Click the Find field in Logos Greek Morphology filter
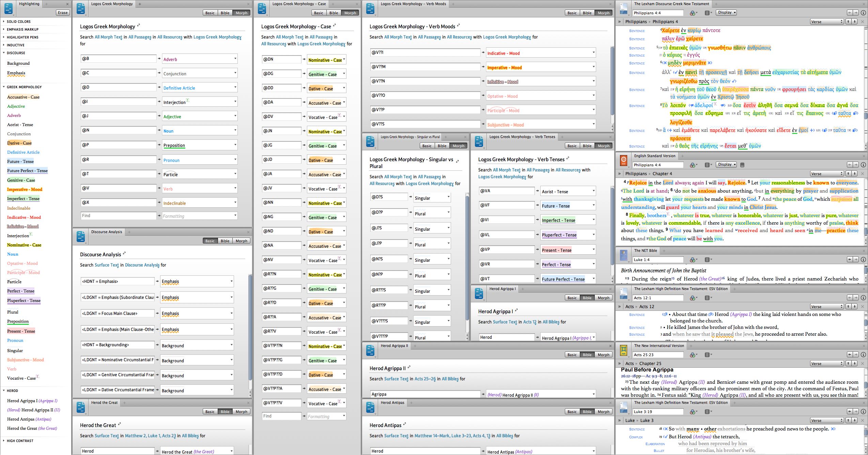This screenshot has height=455, width=868. point(119,215)
